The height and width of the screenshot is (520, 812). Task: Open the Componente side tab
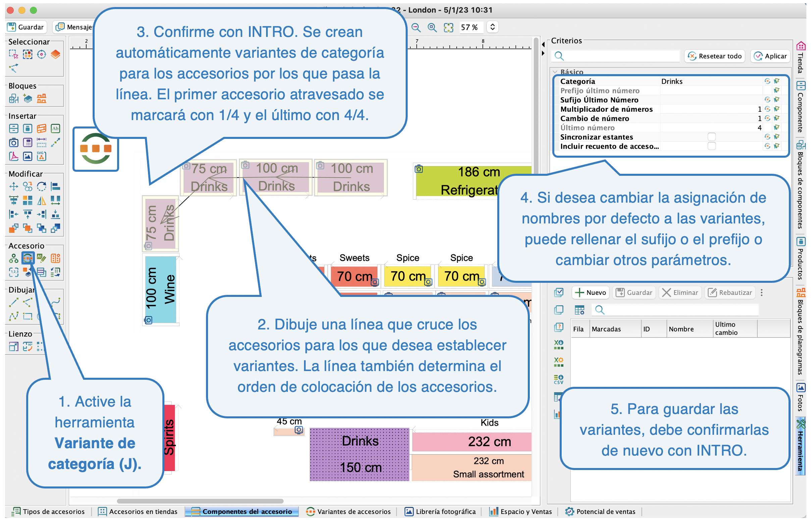pos(801,106)
